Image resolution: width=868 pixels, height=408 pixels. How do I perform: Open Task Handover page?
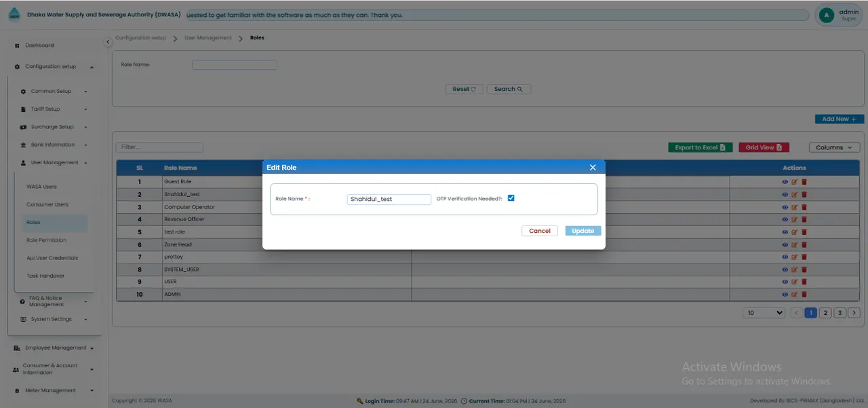(45, 276)
